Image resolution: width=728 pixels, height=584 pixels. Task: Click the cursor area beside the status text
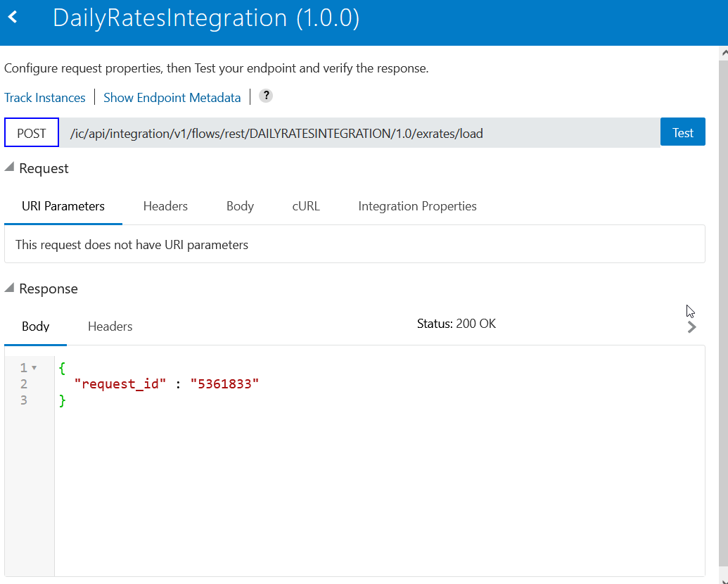tap(689, 310)
